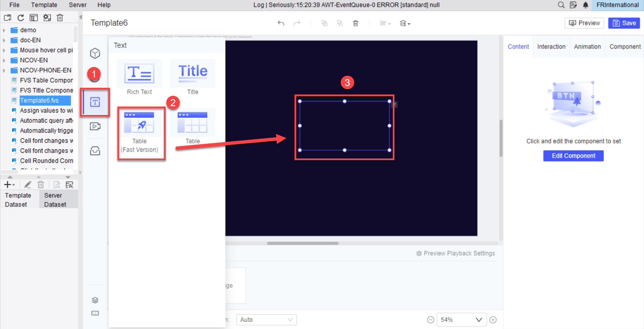The height and width of the screenshot is (329, 644).
Task: Expand the demo folder
Action: pyautogui.click(x=4, y=30)
